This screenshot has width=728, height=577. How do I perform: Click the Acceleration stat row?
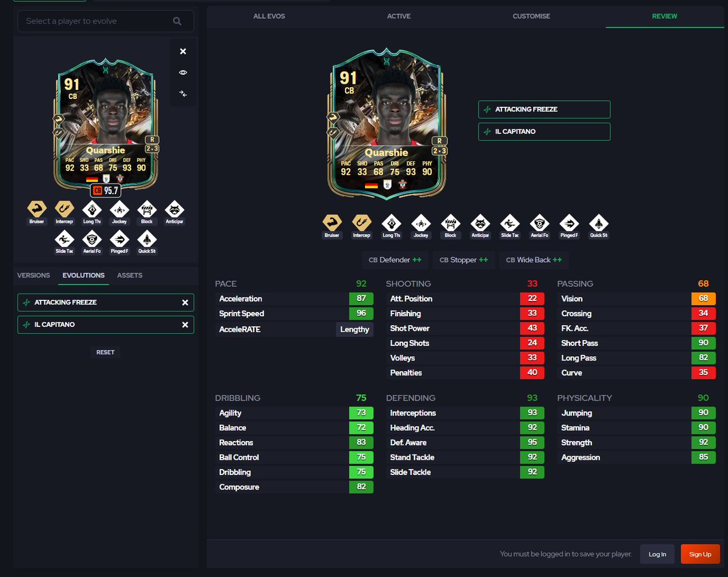pos(294,299)
